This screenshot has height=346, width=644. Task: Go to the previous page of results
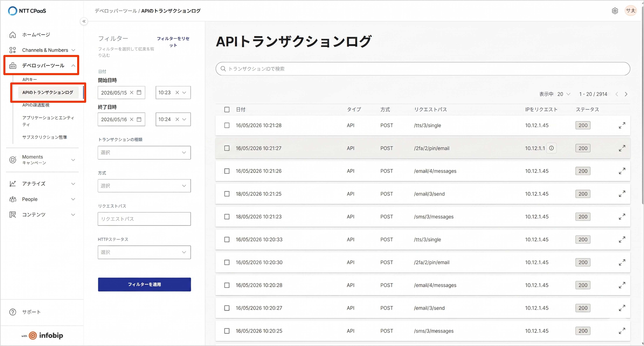pos(617,94)
